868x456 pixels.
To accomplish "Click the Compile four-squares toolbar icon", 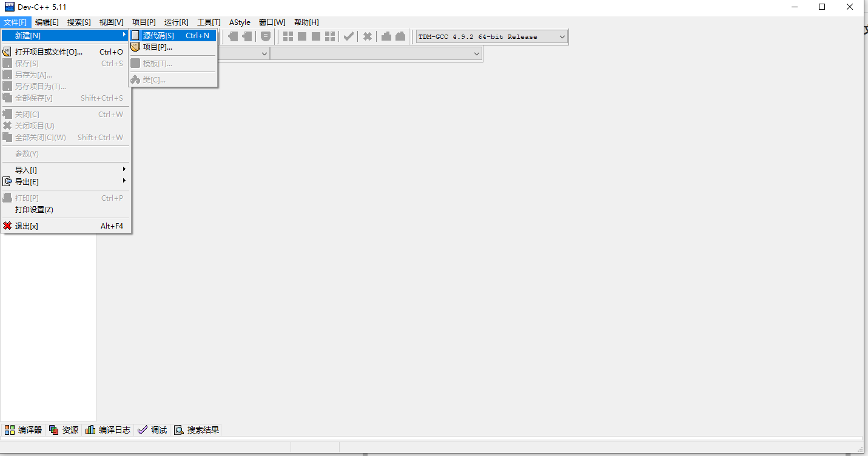I will (x=289, y=36).
